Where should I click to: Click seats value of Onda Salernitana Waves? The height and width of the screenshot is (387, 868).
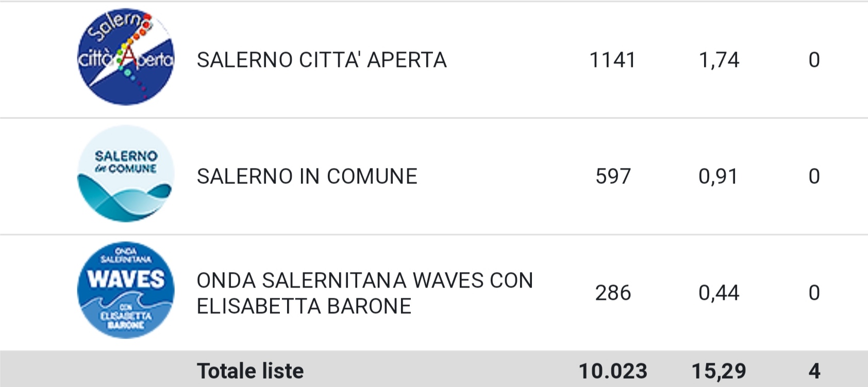[814, 293]
